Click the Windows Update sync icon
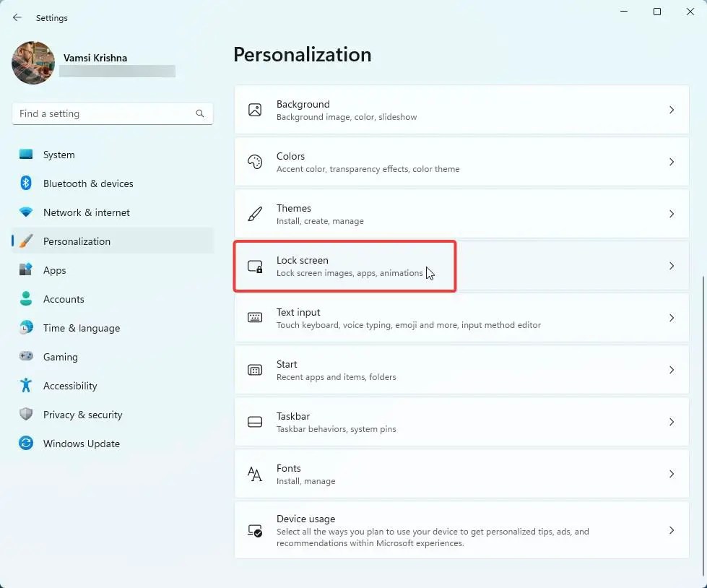Screen dimensions: 707x588 coord(26,444)
